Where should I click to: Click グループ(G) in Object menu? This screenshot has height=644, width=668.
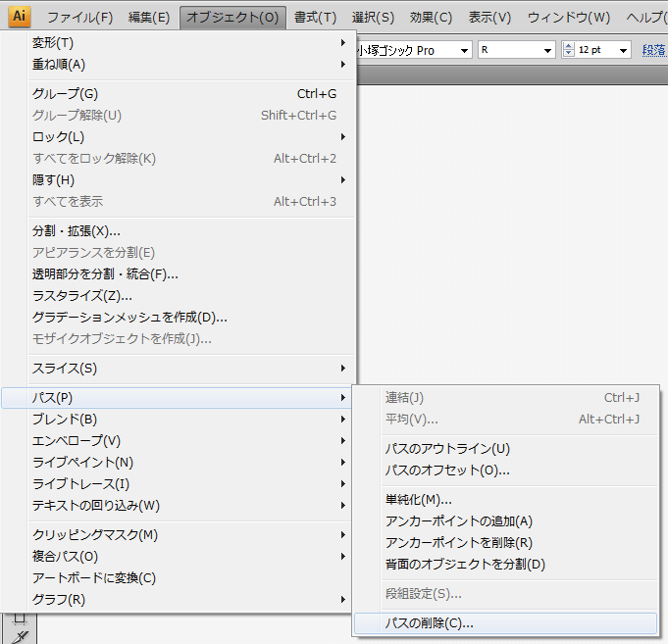[66, 94]
